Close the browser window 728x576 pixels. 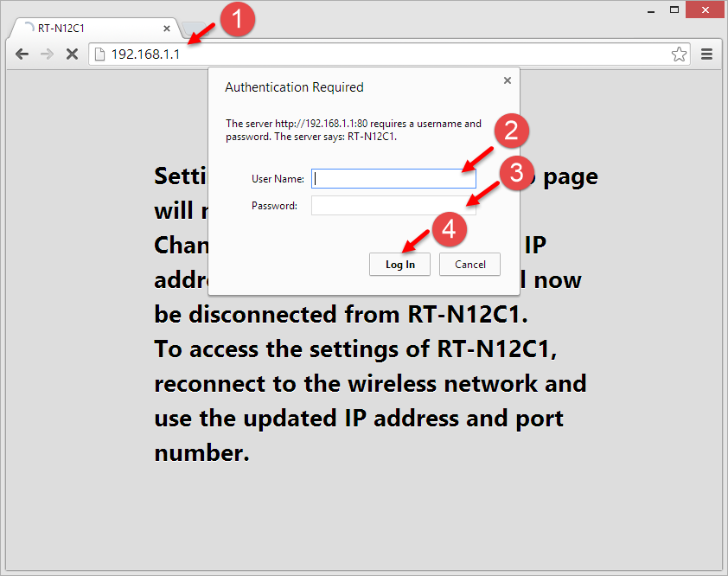[x=705, y=10]
